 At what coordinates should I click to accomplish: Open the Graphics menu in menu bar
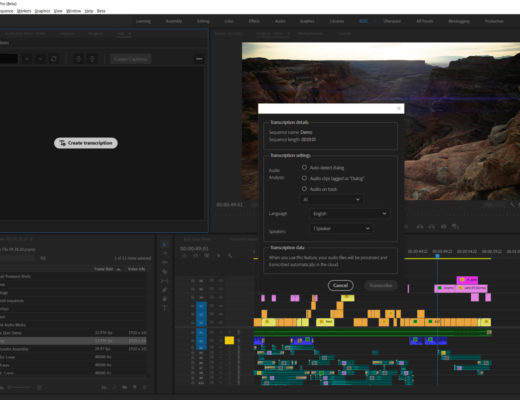click(43, 11)
